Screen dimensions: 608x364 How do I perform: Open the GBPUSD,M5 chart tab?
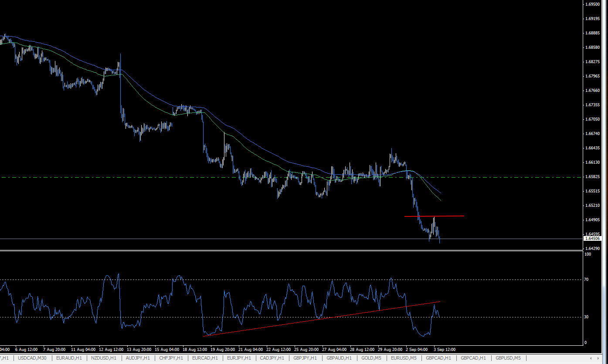508,358
